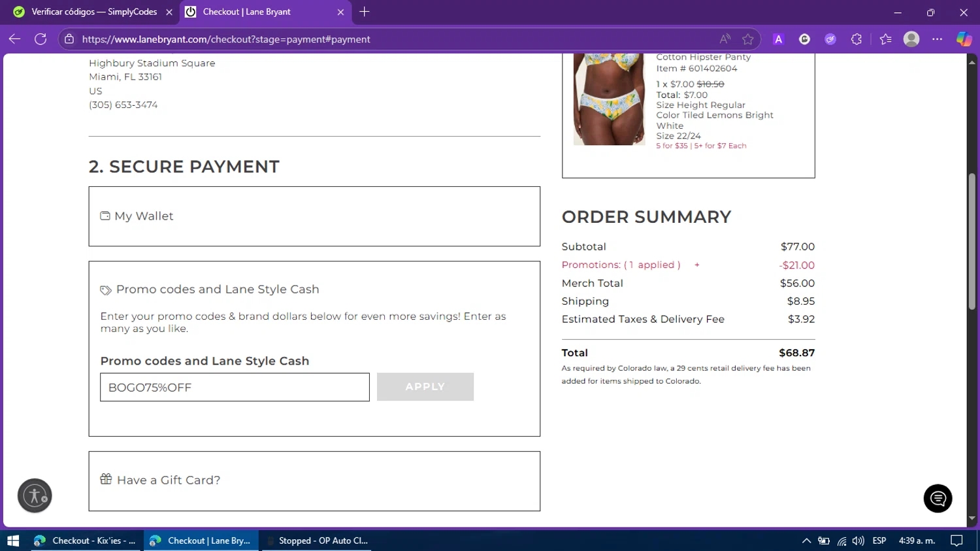Click the Promotions 1 applied link
The image size is (980, 551).
pyautogui.click(x=620, y=265)
